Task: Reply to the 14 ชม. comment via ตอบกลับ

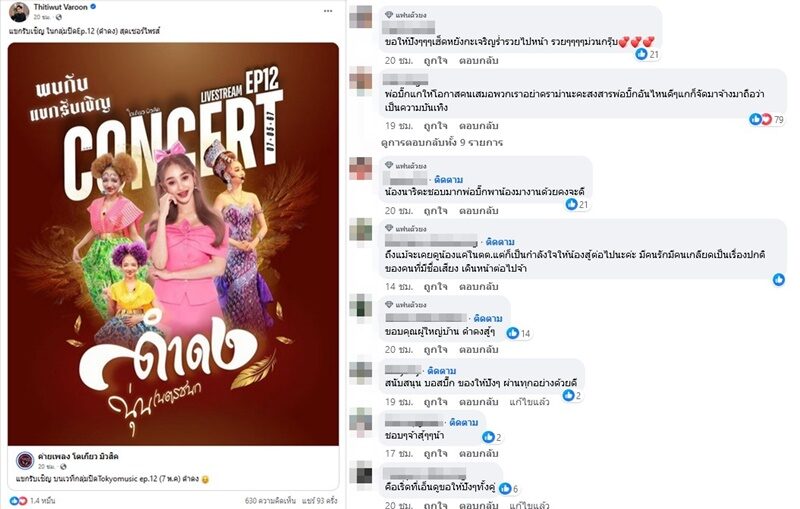Action: (x=478, y=287)
